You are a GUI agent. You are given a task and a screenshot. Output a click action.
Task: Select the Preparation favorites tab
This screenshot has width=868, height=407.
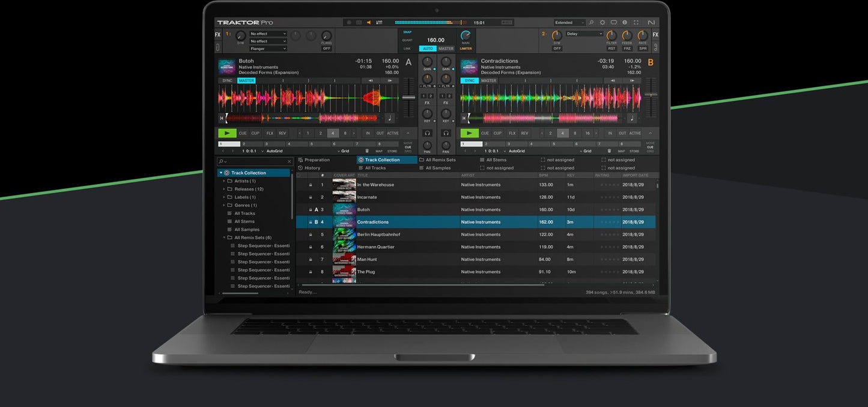[x=317, y=160]
